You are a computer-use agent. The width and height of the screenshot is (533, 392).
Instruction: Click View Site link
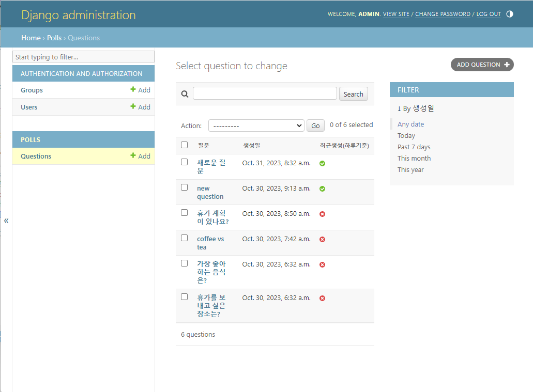pos(396,14)
